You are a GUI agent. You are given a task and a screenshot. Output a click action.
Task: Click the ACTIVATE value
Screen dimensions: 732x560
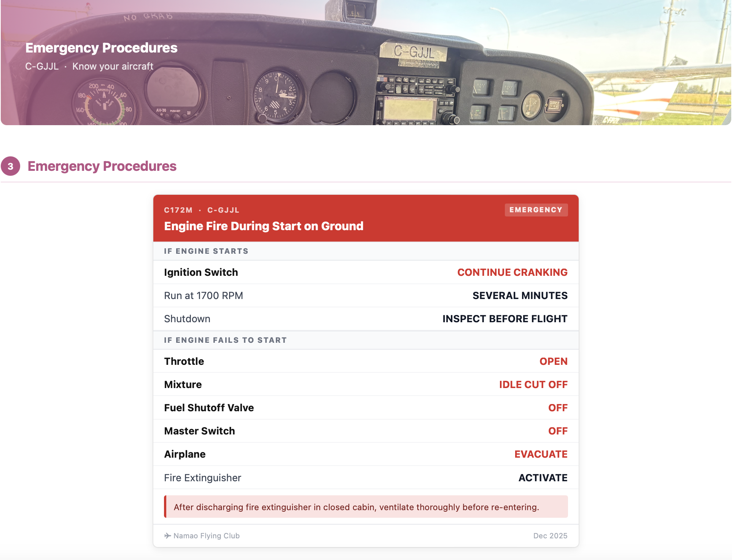pos(543,478)
